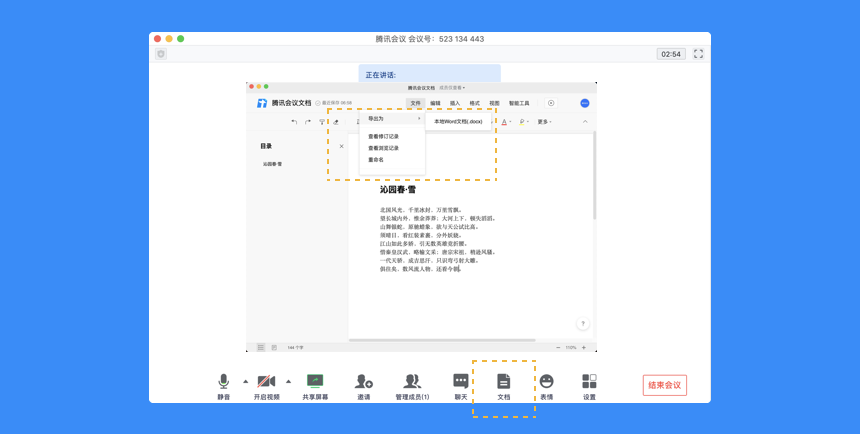Screen dimensions: 860x434
Task: Click the 结束会议 end meeting button
Action: pyautogui.click(x=665, y=385)
